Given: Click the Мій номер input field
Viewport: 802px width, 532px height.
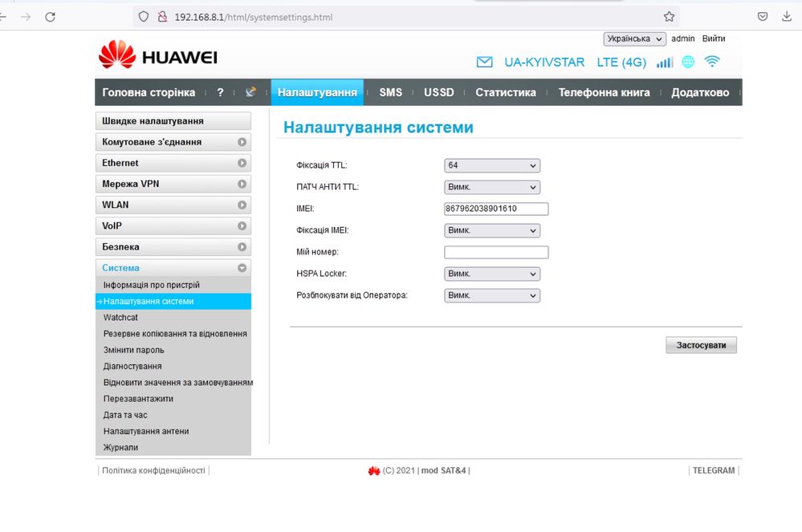Looking at the screenshot, I should click(x=496, y=252).
